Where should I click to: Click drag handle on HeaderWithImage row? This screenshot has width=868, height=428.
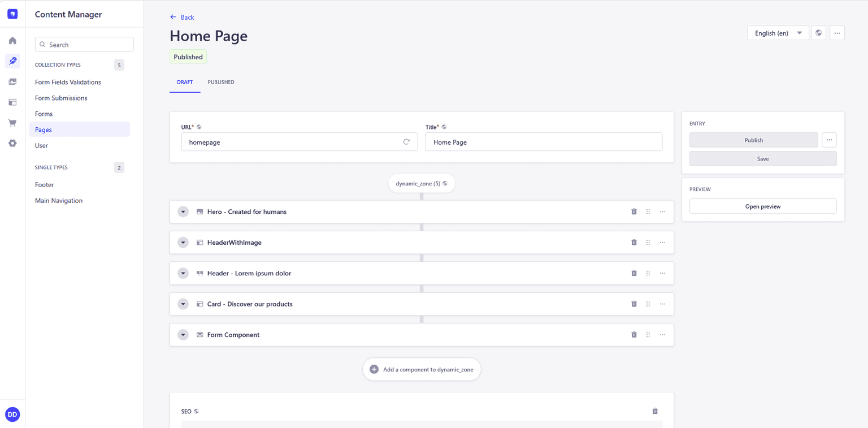[x=648, y=242]
